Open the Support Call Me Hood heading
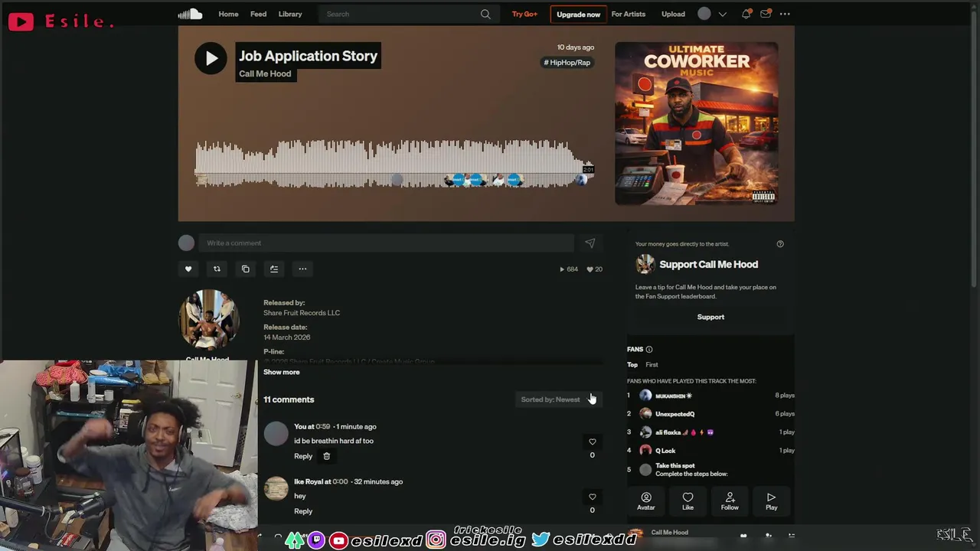This screenshot has height=551, width=980. [709, 264]
